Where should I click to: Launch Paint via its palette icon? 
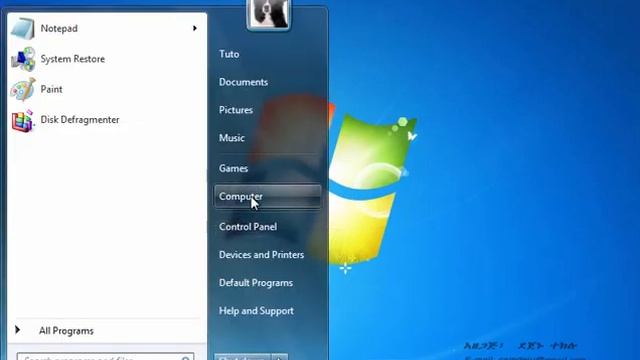pos(23,89)
